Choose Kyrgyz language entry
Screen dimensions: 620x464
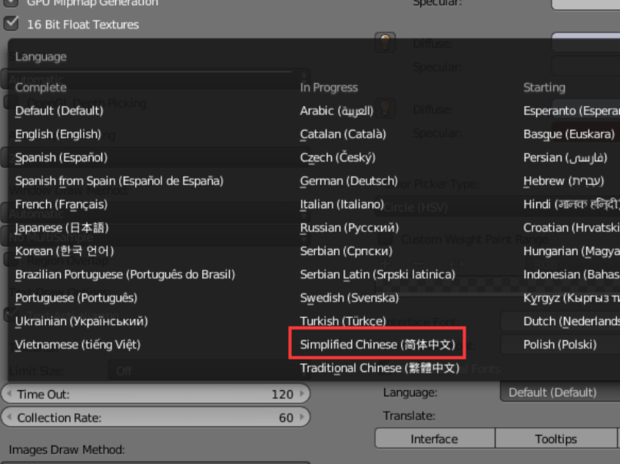(x=571, y=298)
